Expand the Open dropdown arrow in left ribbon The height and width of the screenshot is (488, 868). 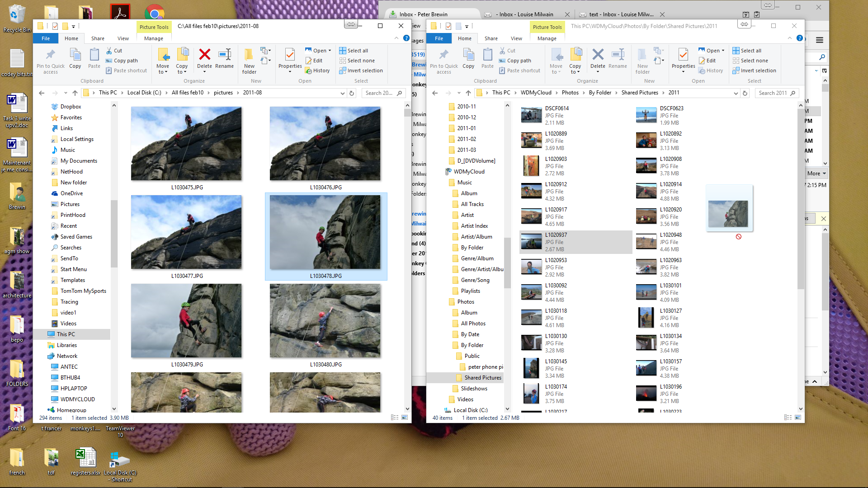click(x=330, y=51)
